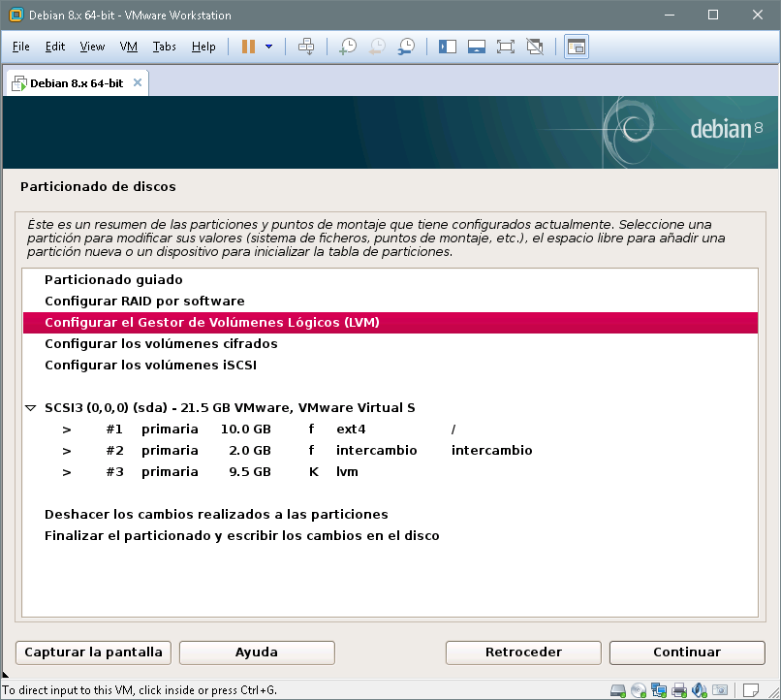Click the Retroceder button
Image resolution: width=781 pixels, height=700 pixels.
click(523, 652)
